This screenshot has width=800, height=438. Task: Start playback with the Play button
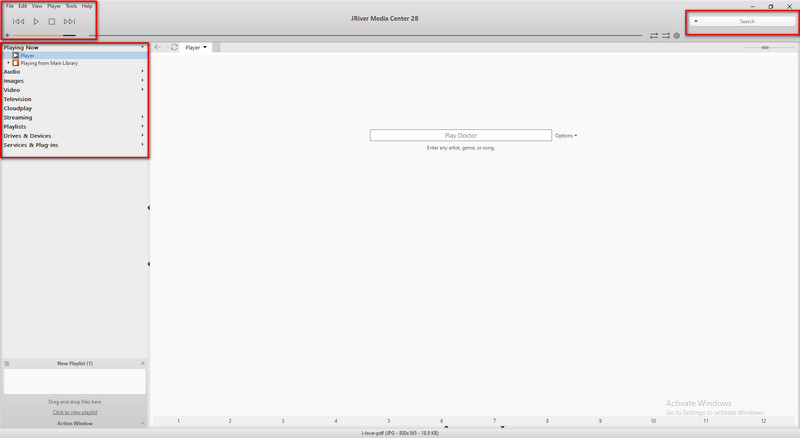click(36, 21)
